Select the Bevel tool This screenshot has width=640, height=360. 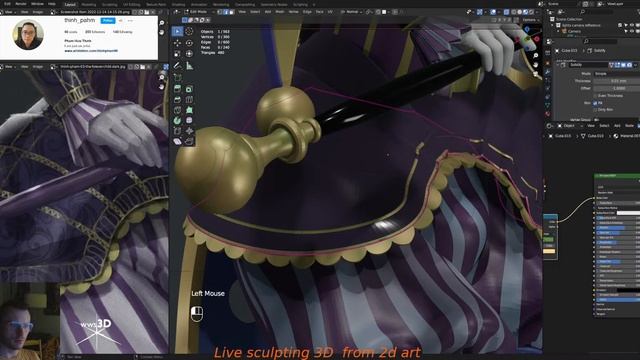[x=177, y=99]
